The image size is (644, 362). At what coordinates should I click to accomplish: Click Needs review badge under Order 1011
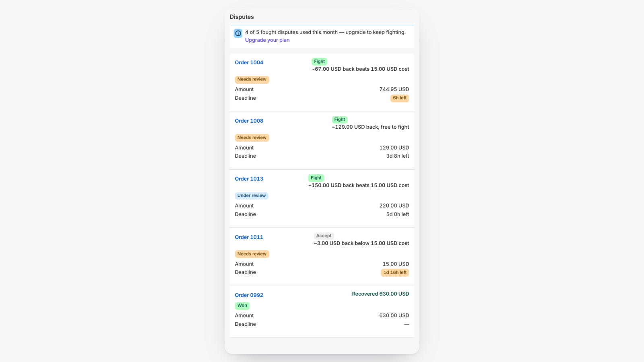tap(252, 254)
